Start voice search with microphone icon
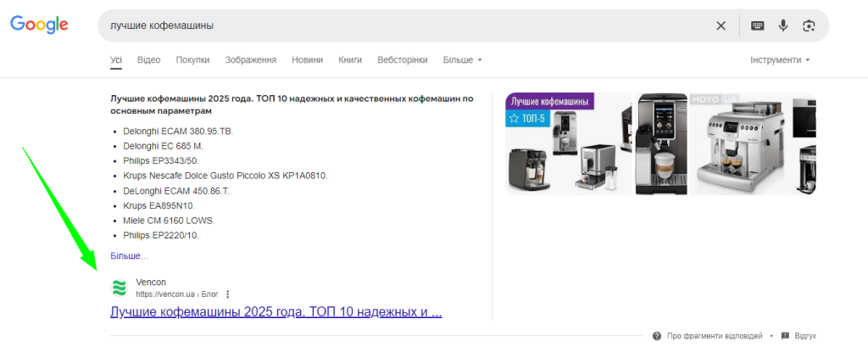 click(x=783, y=25)
